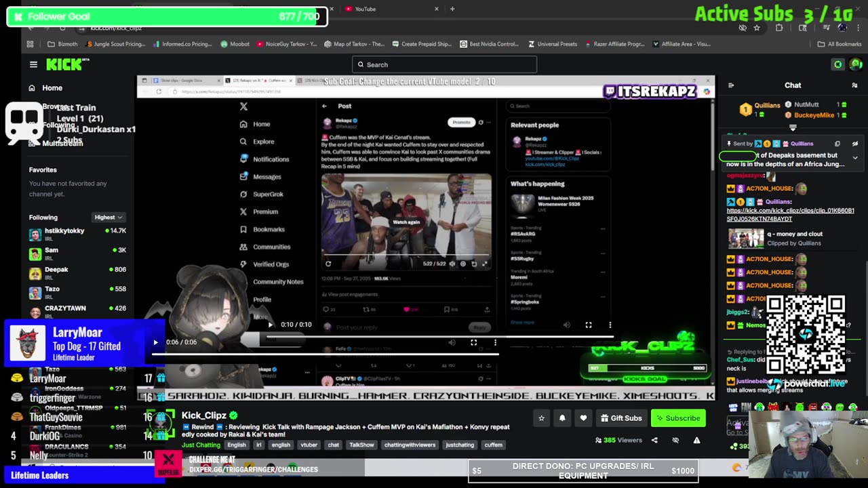Mute the 0:10 video clip
868x488 pixels.
tap(567, 325)
